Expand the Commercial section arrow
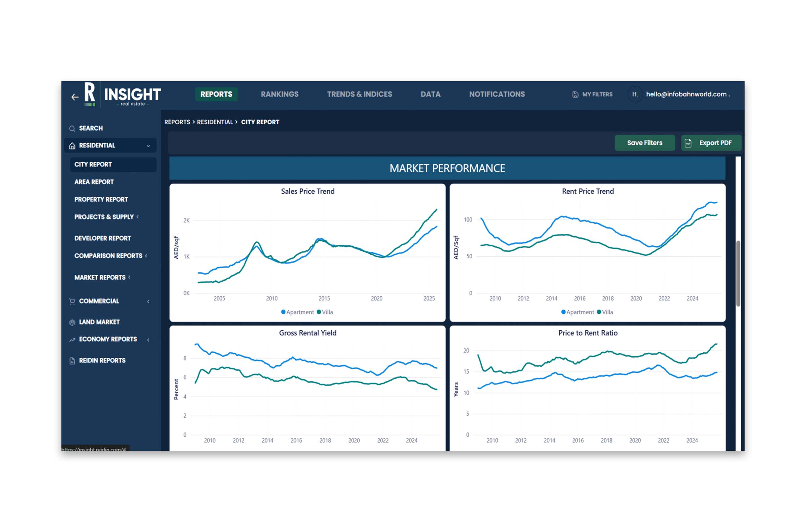This screenshot has width=806, height=532. pos(148,301)
